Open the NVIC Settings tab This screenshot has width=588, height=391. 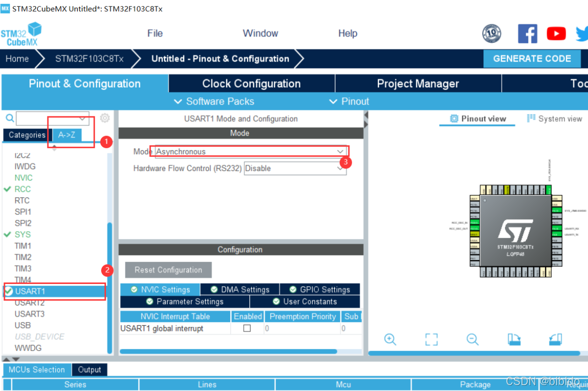160,289
